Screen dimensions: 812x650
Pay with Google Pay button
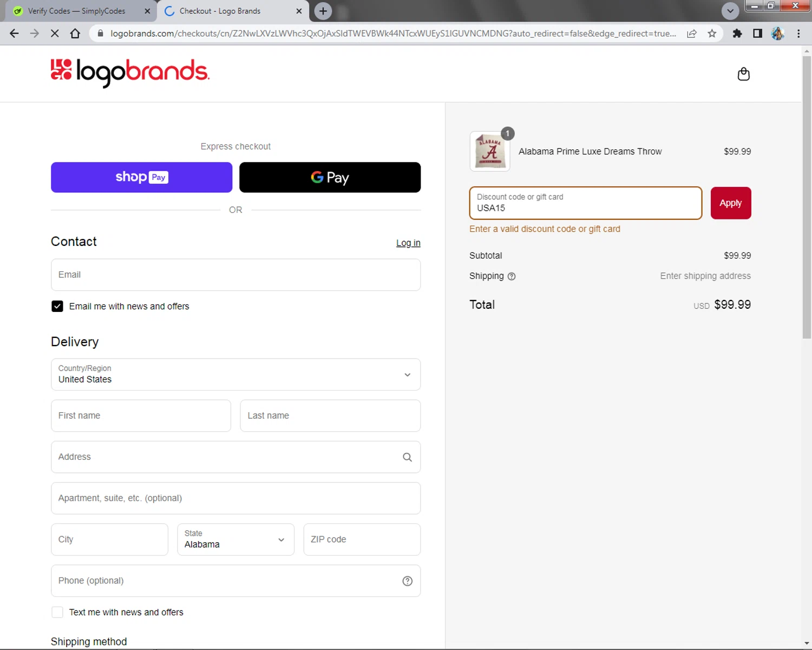(330, 177)
